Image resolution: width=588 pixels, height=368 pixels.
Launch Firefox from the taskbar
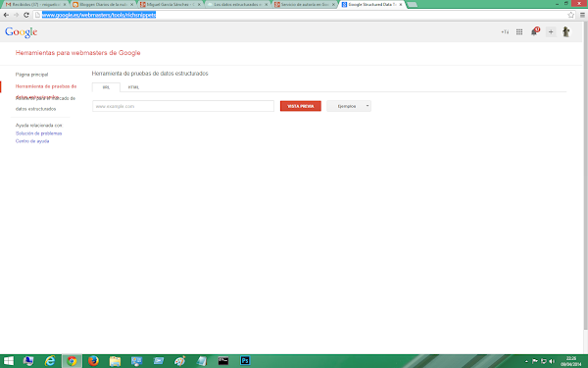coord(93,361)
